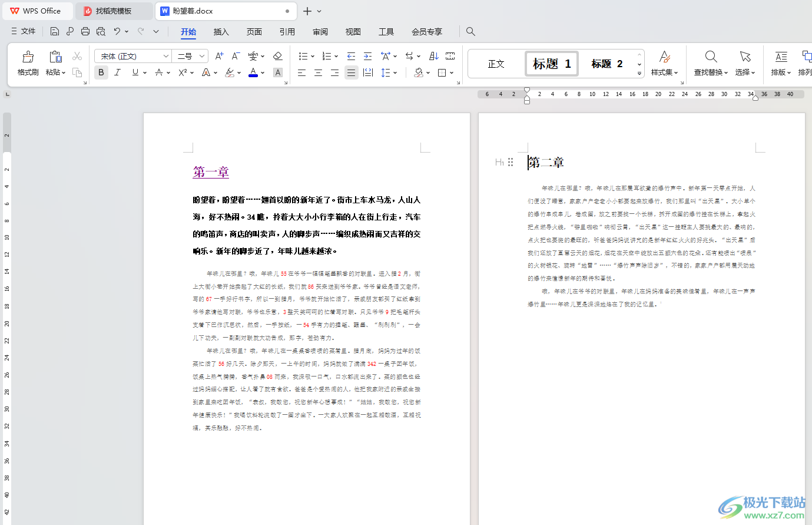Click the Paste (粘贴) clipboard icon
Image resolution: width=812 pixels, height=525 pixels.
55,57
